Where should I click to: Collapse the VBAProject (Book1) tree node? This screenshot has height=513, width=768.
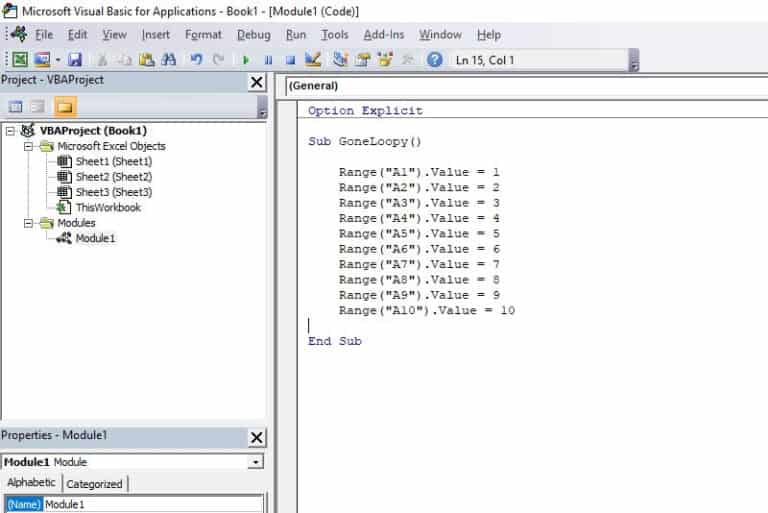[10, 131]
